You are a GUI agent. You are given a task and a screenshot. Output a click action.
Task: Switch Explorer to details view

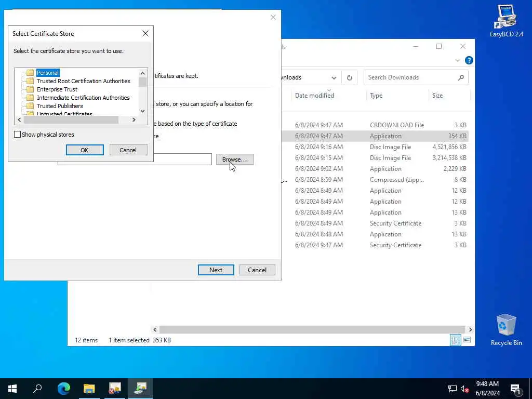coord(456,340)
